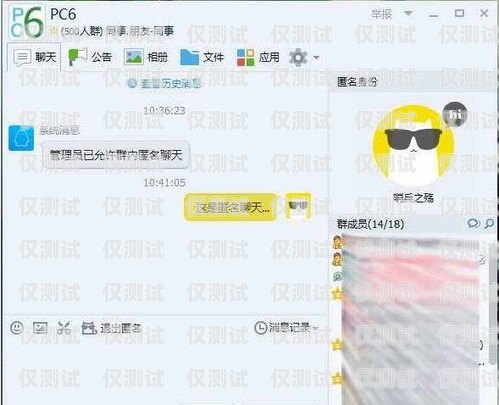The image size is (499, 405).
Task: Click 退出匿名 to exit anonymous mode
Action: [111, 328]
